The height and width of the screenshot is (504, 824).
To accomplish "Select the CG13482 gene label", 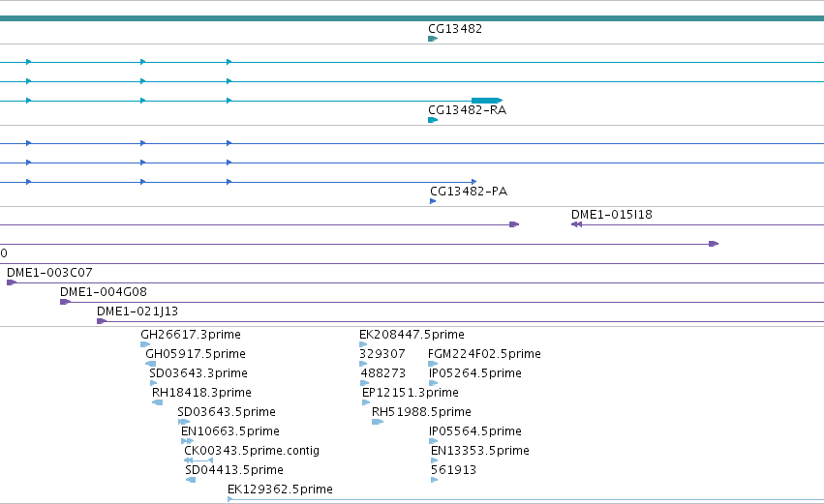I will [455, 29].
